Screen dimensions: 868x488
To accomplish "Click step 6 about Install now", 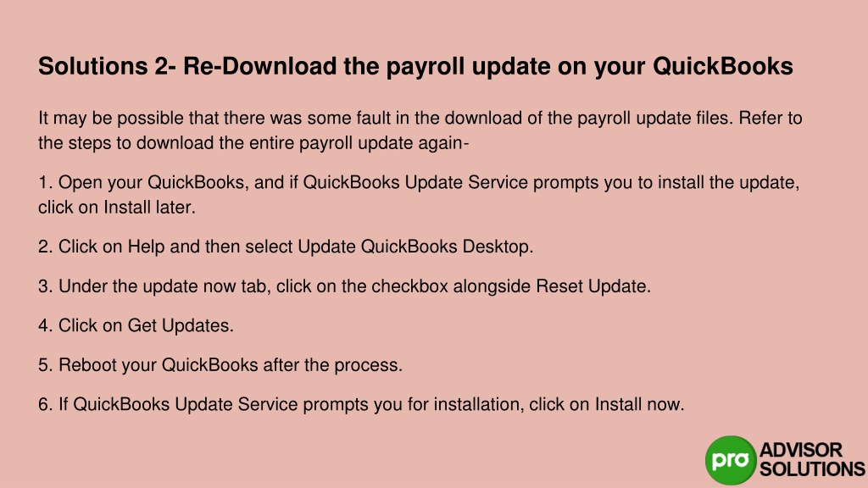I will tap(361, 404).
